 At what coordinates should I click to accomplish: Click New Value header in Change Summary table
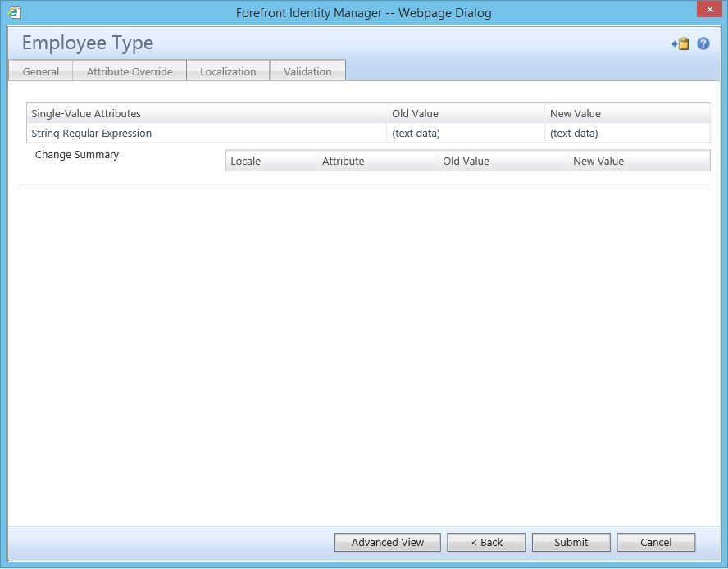point(639,162)
